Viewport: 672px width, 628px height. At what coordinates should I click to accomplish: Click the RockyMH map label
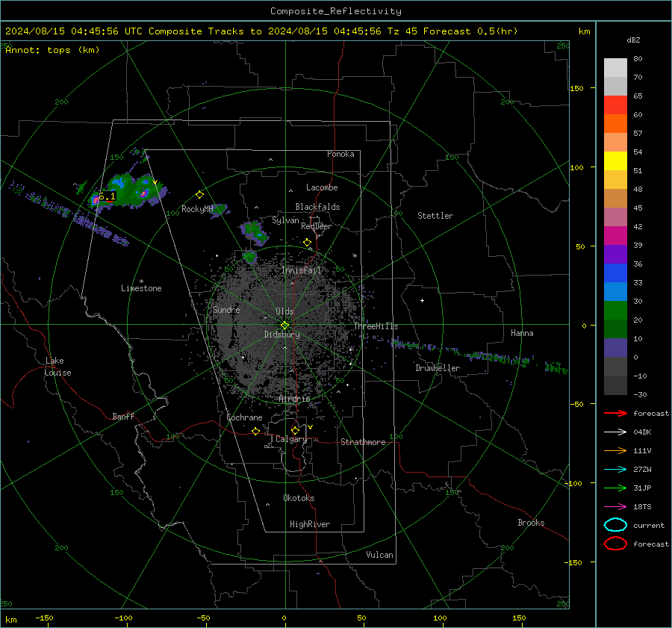click(197, 209)
